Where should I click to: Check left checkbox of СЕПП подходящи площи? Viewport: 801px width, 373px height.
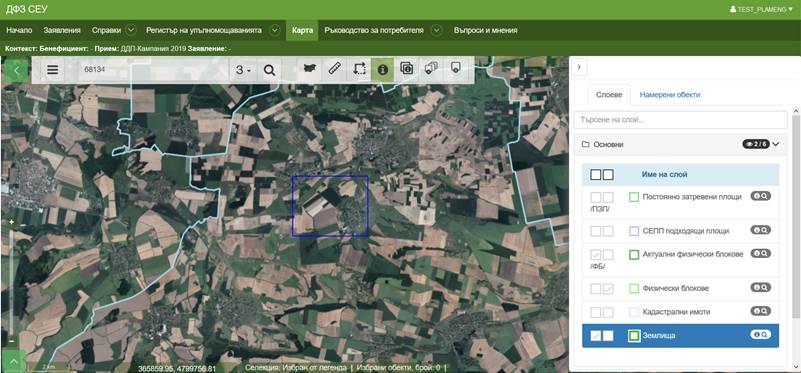pos(596,231)
